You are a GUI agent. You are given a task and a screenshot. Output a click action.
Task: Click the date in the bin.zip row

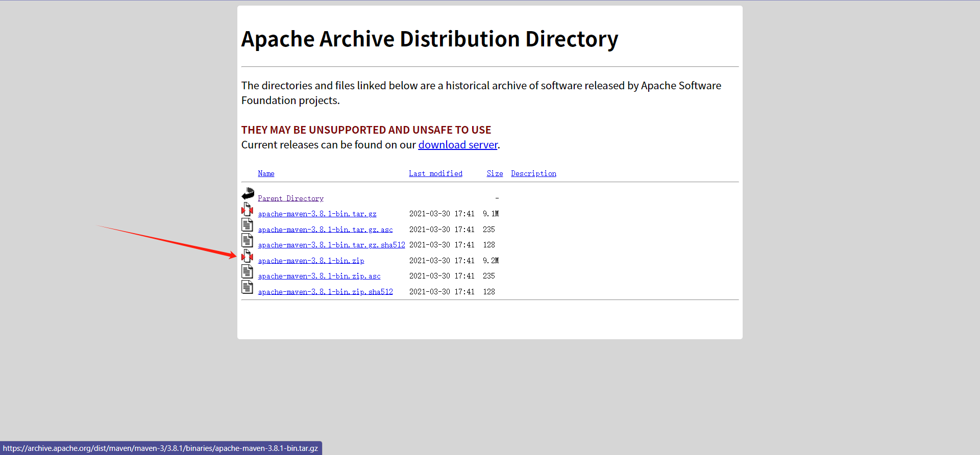[442, 261]
